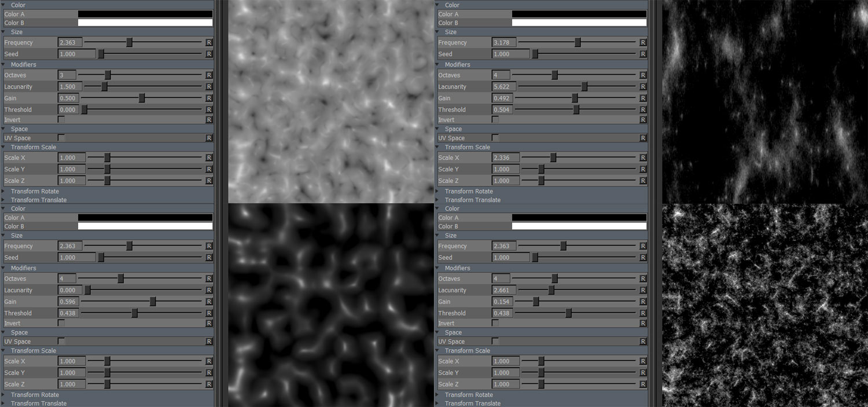Open the white Color B swatch in the top-left panel
This screenshot has height=407, width=868.
[x=145, y=23]
